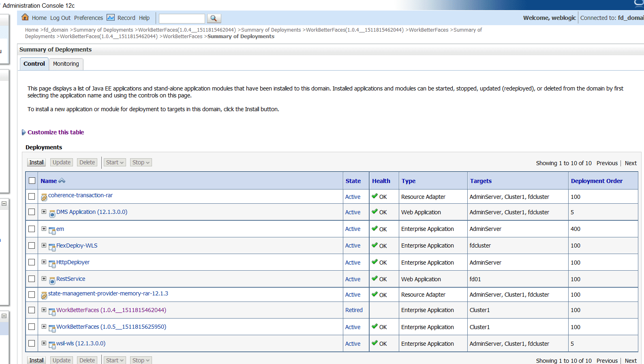Sort by the Health column header
The height and width of the screenshot is (364, 644).
[x=381, y=181]
